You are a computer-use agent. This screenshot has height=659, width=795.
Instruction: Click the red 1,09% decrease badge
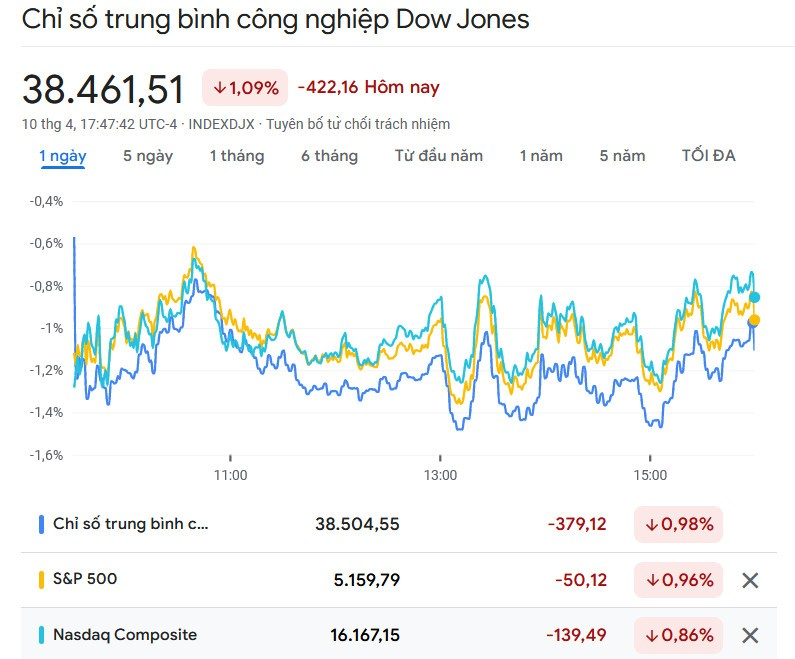tap(245, 88)
